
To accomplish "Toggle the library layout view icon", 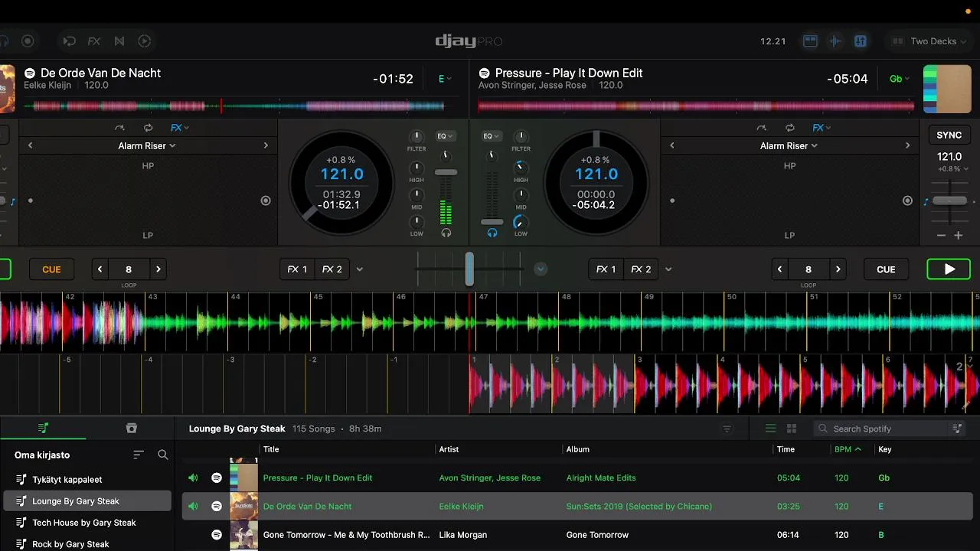I will point(810,41).
